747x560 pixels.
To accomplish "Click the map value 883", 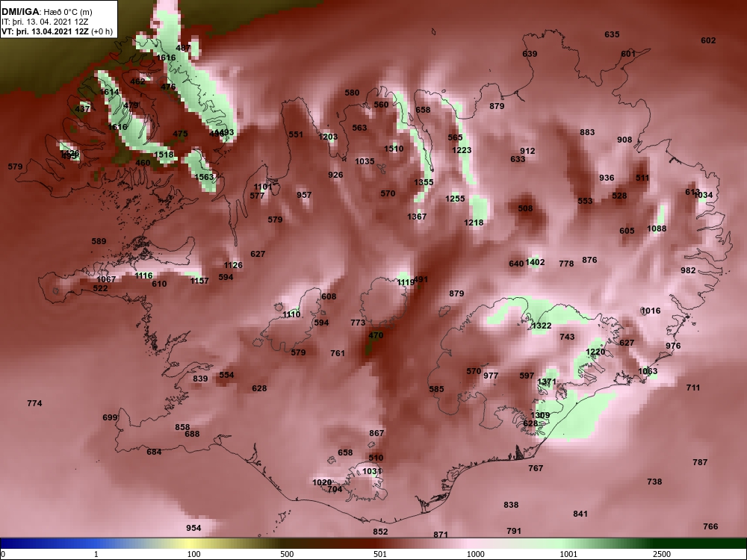I will pyautogui.click(x=587, y=132).
